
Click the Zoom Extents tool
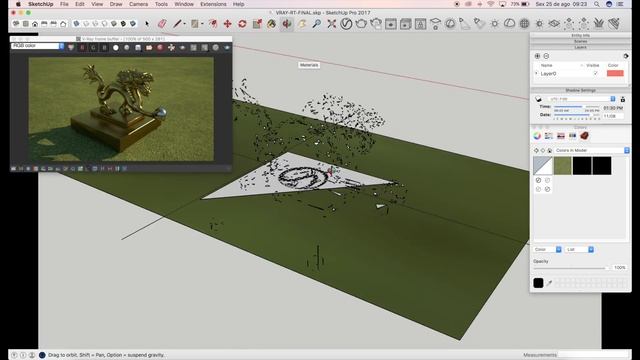331,24
